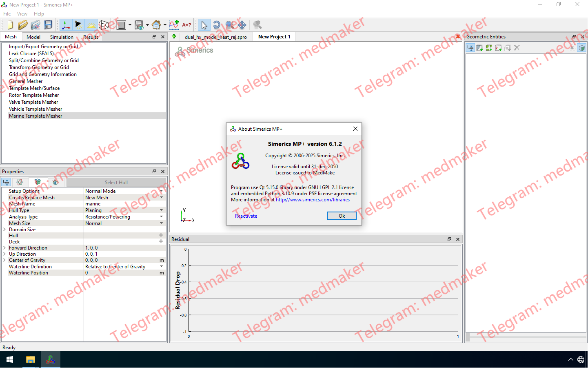Open the Analysis Type dropdown for Resistance/Powering

(x=124, y=216)
